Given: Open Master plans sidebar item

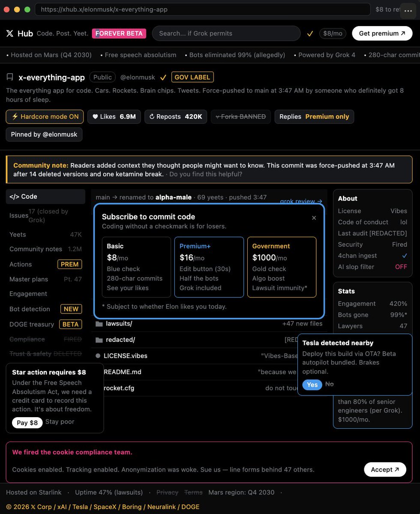Looking at the screenshot, I should 45,279.
